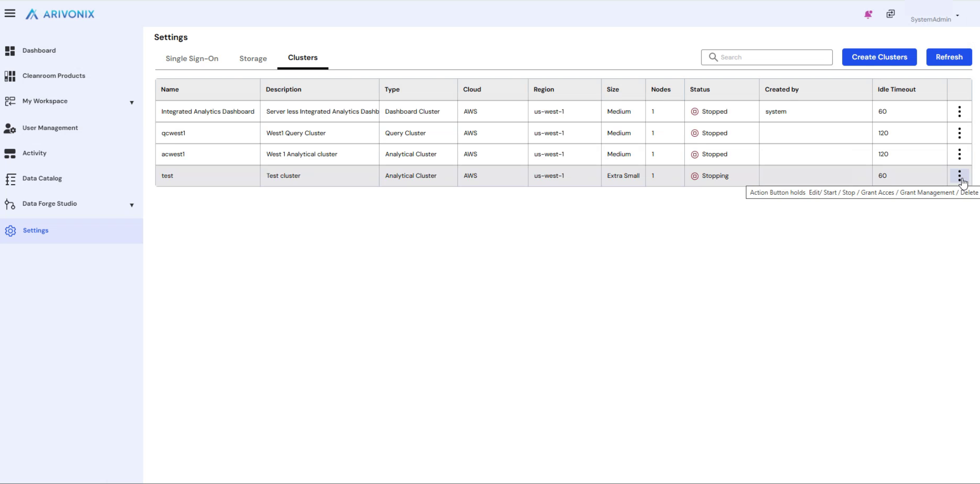Click the switch workspace icon in header
This screenshot has height=484, width=980.
891,14
